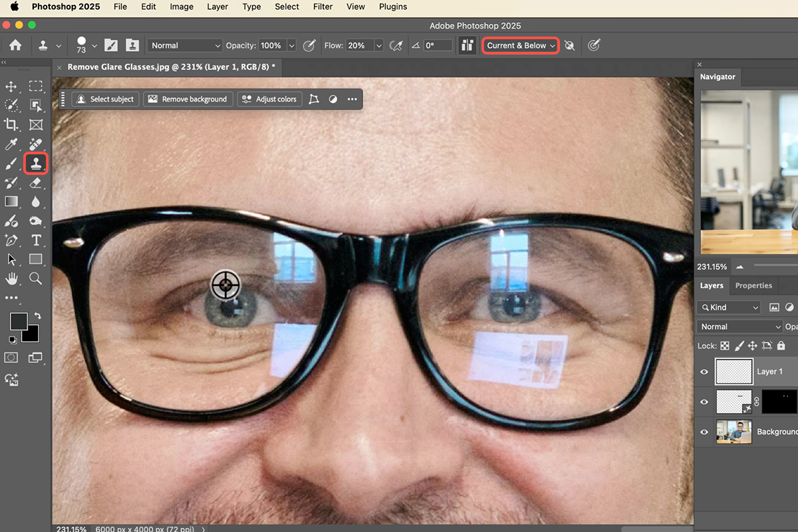
Task: Open the Filter menu
Action: (323, 7)
